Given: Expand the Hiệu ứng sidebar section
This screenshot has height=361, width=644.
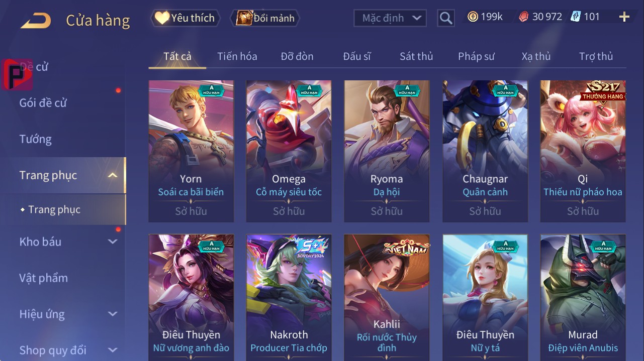Looking at the screenshot, I should 113,314.
